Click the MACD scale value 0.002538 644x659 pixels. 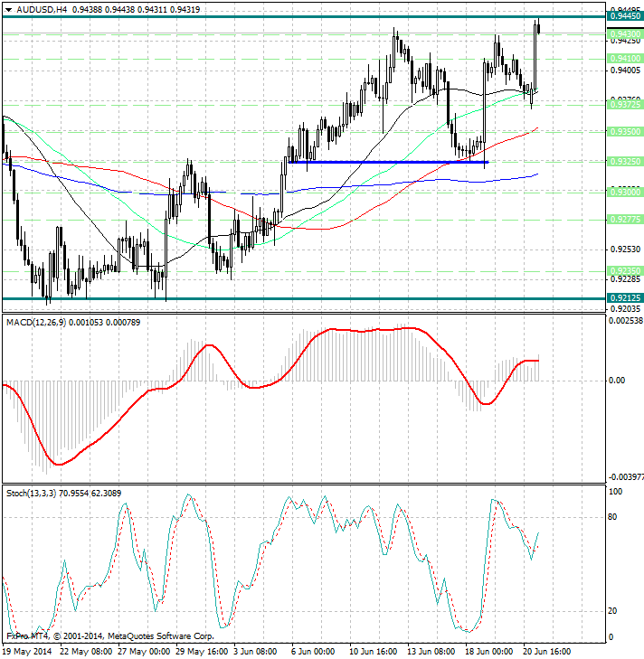pyautogui.click(x=626, y=321)
